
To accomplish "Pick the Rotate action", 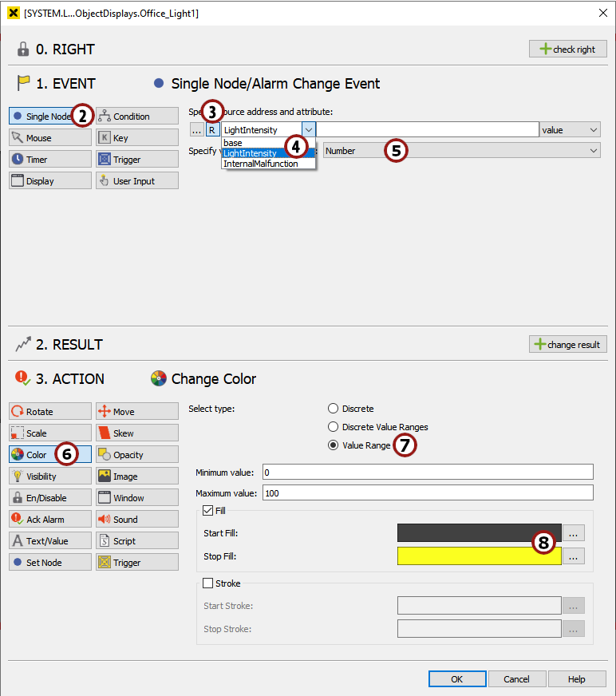I will click(49, 412).
